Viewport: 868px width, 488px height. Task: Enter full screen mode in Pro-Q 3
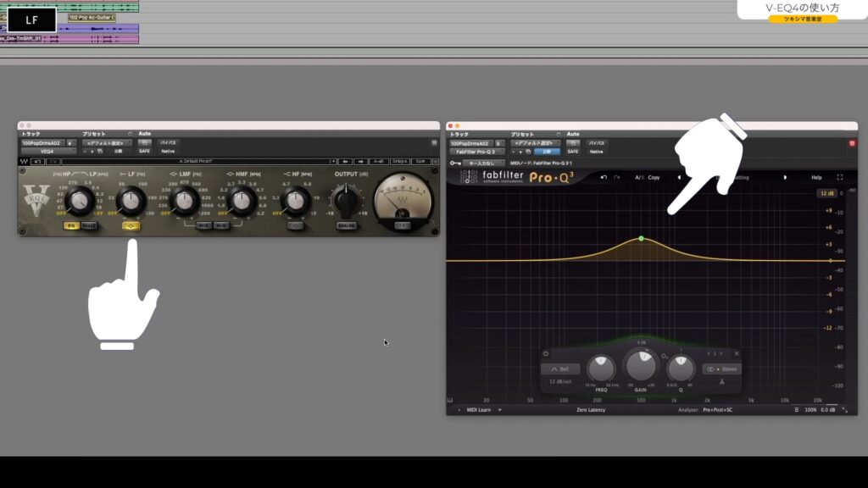839,178
